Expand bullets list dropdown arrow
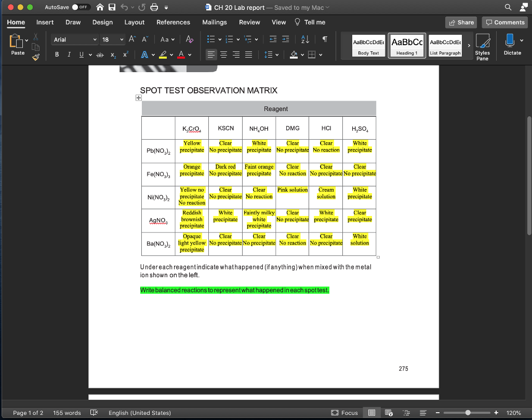The image size is (532, 420). click(x=220, y=39)
